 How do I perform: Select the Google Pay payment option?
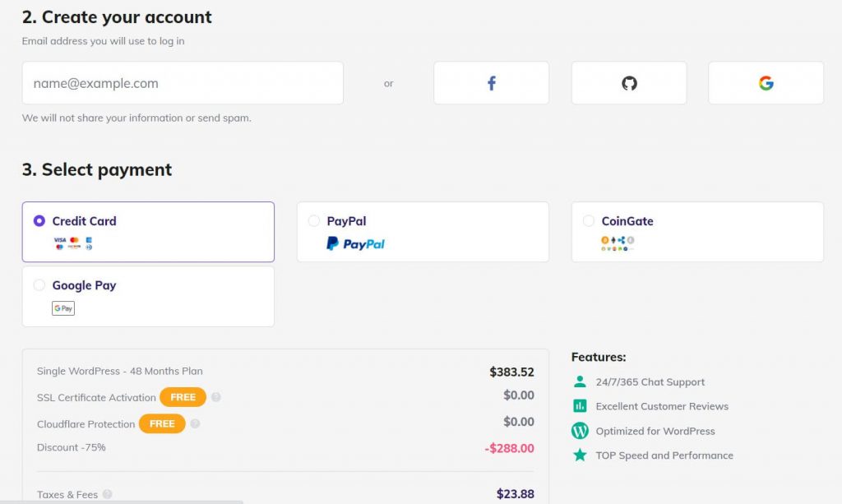tap(38, 284)
